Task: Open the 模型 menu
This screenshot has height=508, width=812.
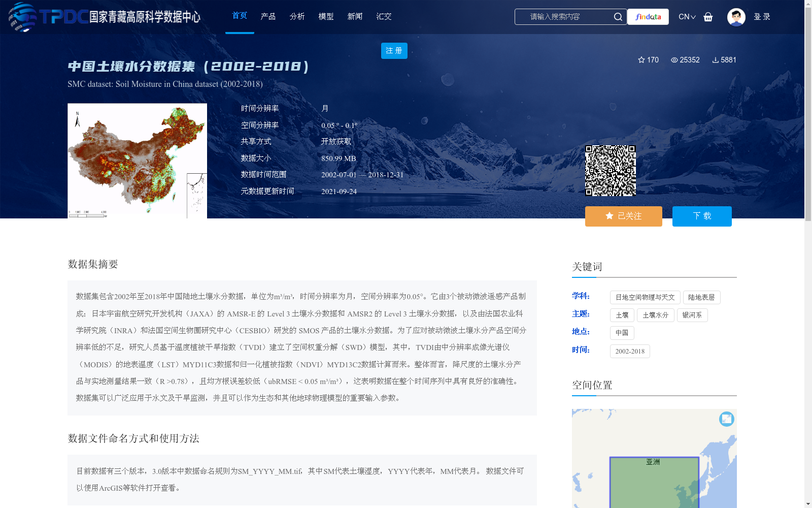Action: [x=326, y=16]
